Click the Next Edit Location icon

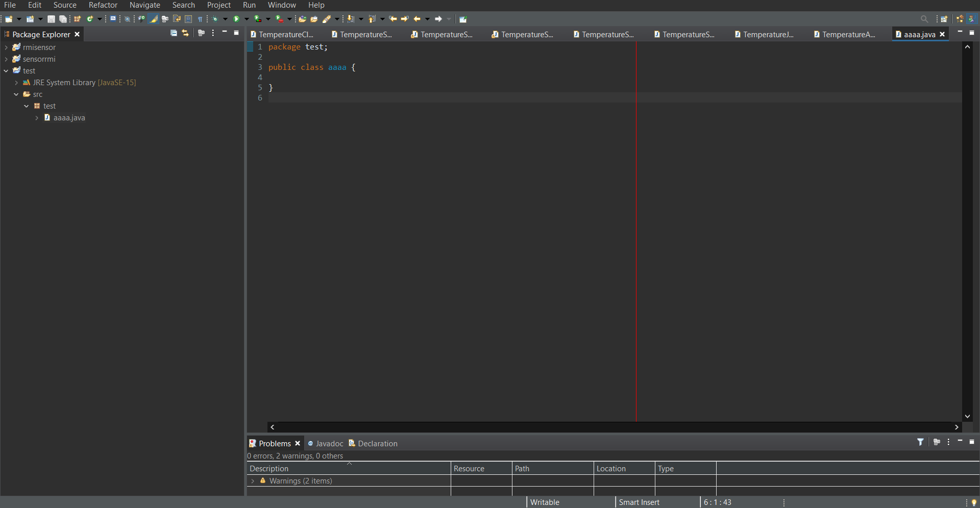[x=405, y=19]
